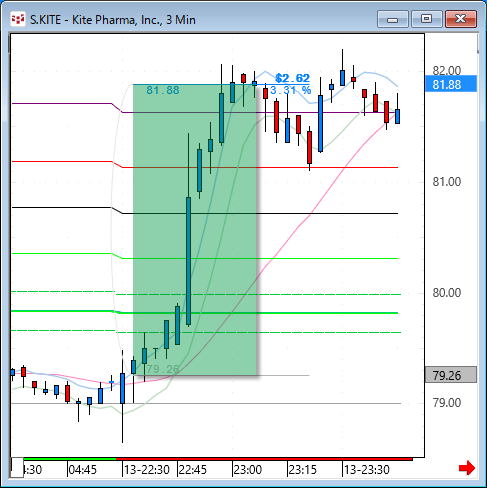The width and height of the screenshot is (487, 488).
Task: Click the 82.00 price axis label
Action: point(447,70)
